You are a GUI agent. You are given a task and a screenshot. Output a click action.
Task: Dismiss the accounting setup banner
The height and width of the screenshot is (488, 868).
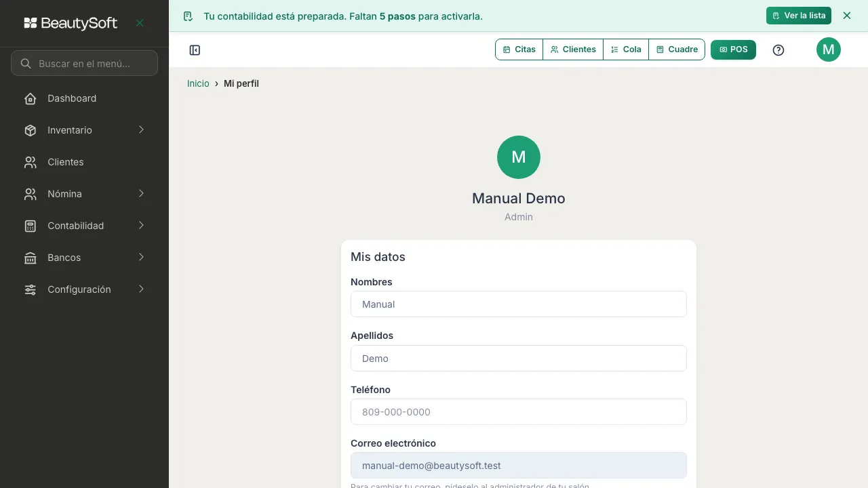(847, 16)
